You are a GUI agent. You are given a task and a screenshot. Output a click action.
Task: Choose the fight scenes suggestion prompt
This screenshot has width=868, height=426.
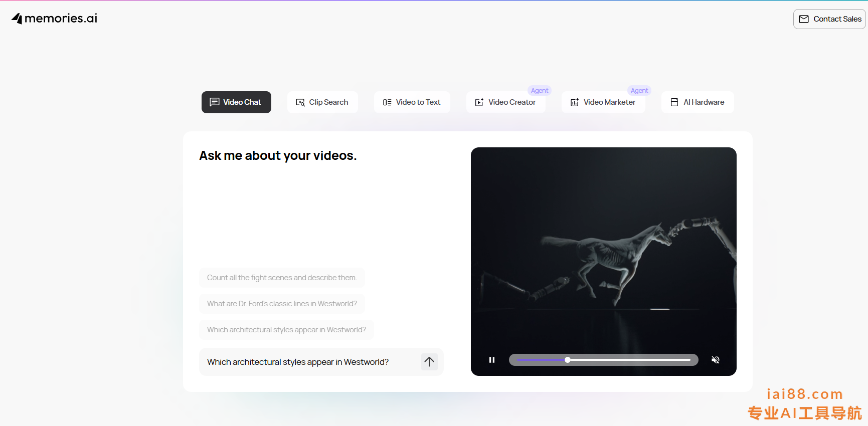(282, 278)
